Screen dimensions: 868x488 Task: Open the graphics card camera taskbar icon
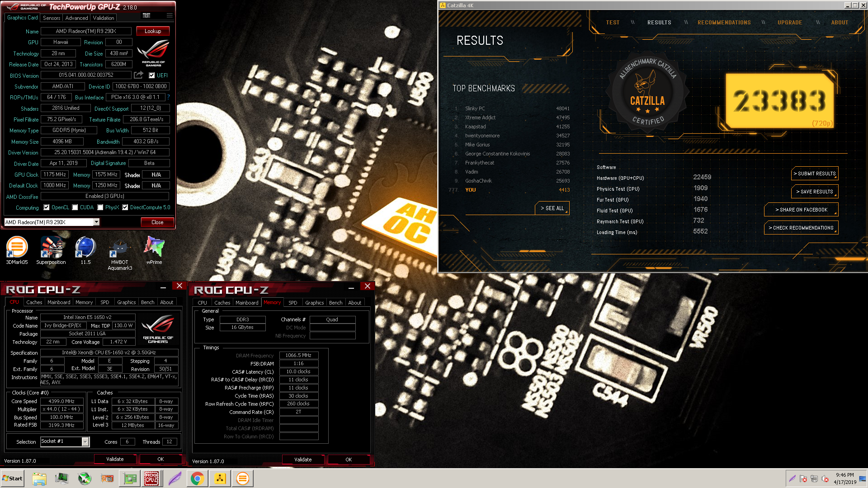(x=107, y=479)
